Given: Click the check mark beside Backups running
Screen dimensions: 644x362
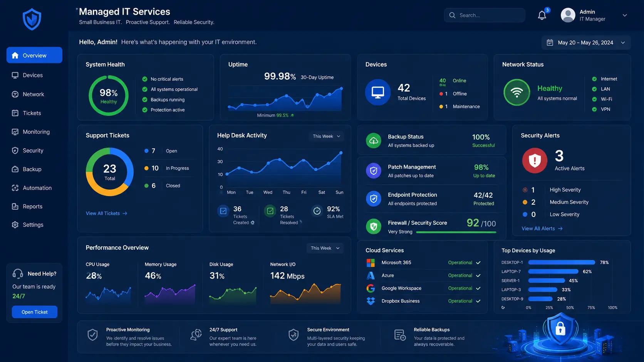Looking at the screenshot, I should click(x=145, y=100).
